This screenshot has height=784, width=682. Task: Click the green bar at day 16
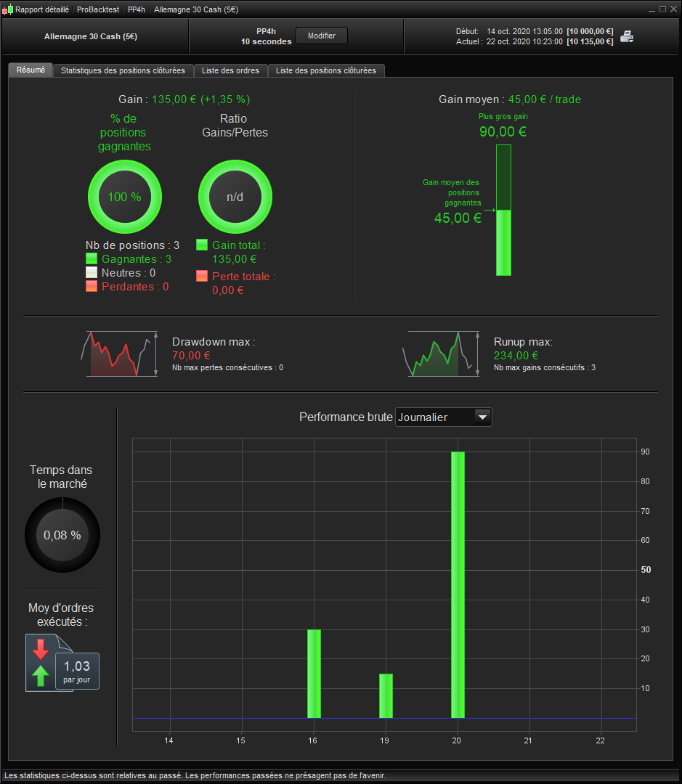click(x=314, y=674)
